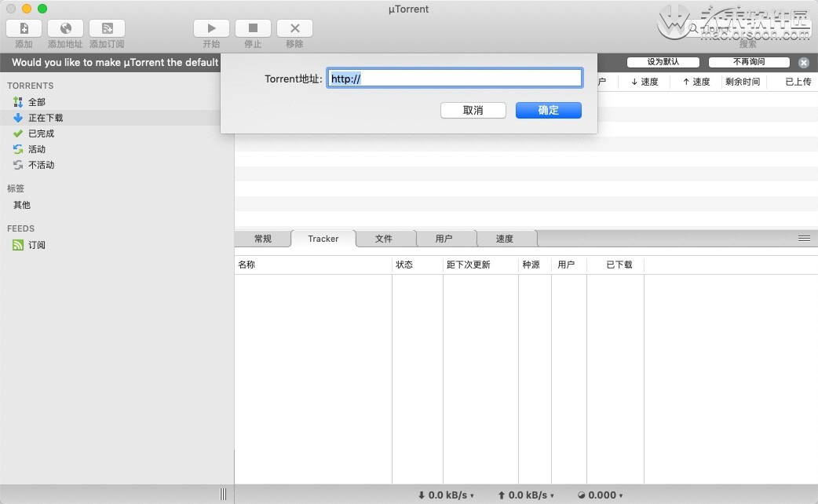Open the download speed limit dropdown
The height and width of the screenshot is (504, 818).
click(446, 495)
